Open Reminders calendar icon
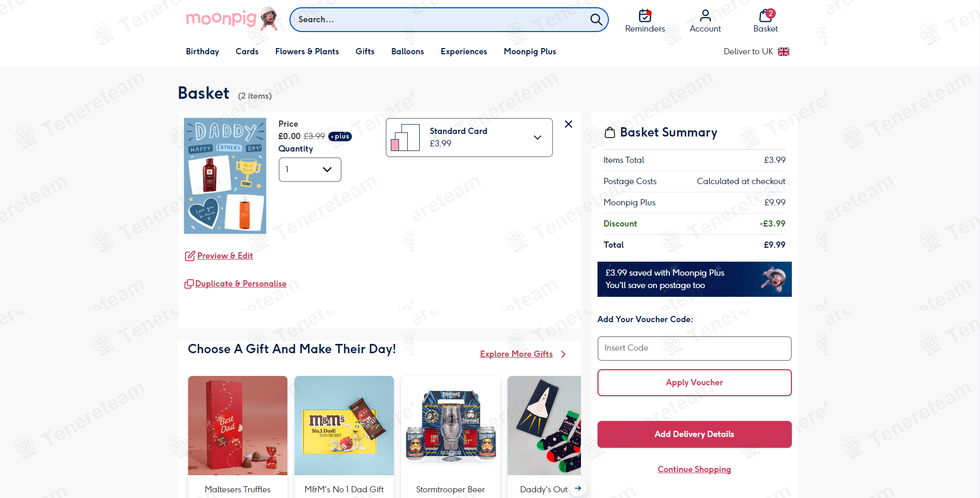This screenshot has width=980, height=498. (x=645, y=16)
